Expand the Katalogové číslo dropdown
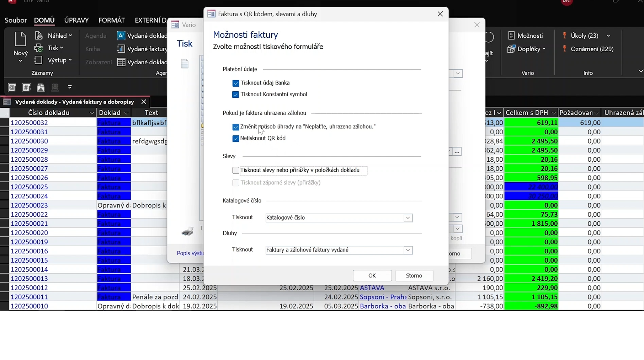Screen dimensions: 644x360 [408, 218]
